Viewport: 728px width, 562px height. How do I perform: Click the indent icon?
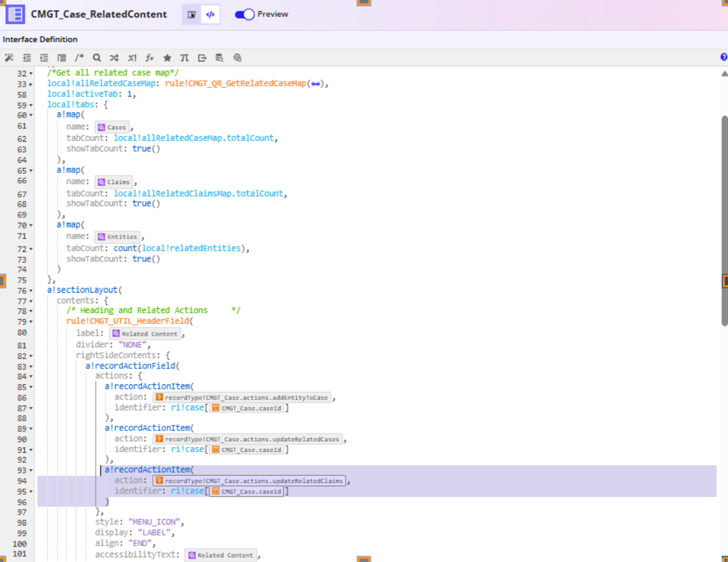(x=44, y=58)
